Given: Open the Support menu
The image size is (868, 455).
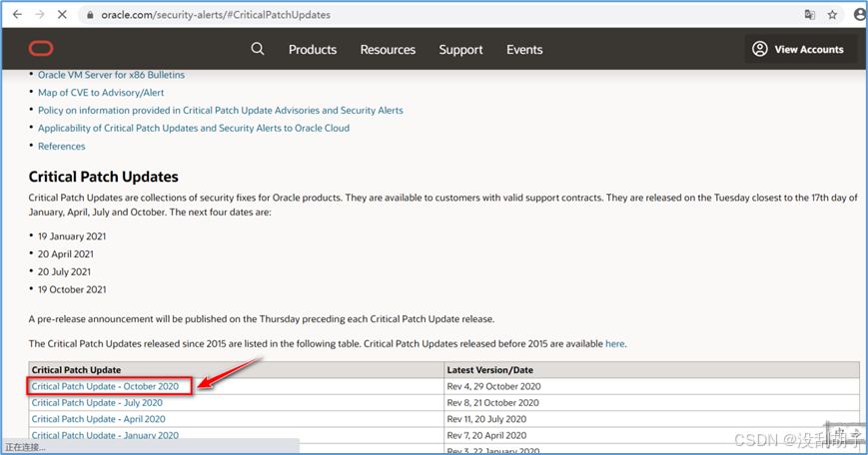Looking at the screenshot, I should (x=460, y=50).
